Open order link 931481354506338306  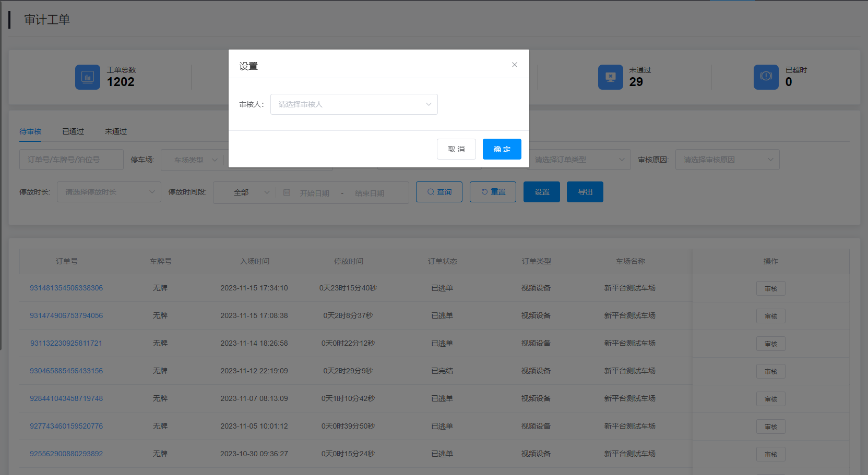pyautogui.click(x=66, y=288)
